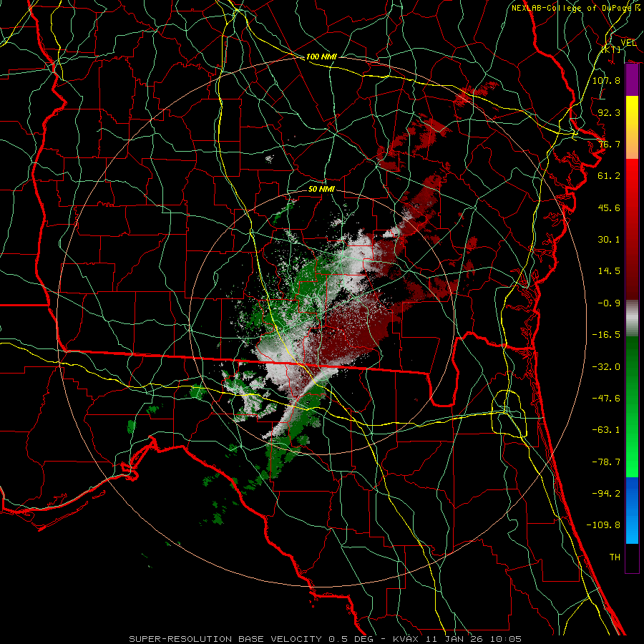
Task: Select the [KT] units label
Action: pos(612,49)
